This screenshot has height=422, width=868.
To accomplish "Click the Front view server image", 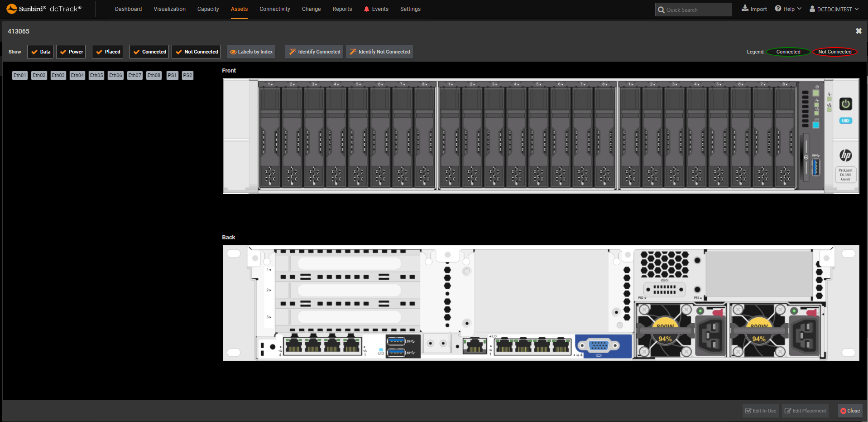I will [x=541, y=136].
